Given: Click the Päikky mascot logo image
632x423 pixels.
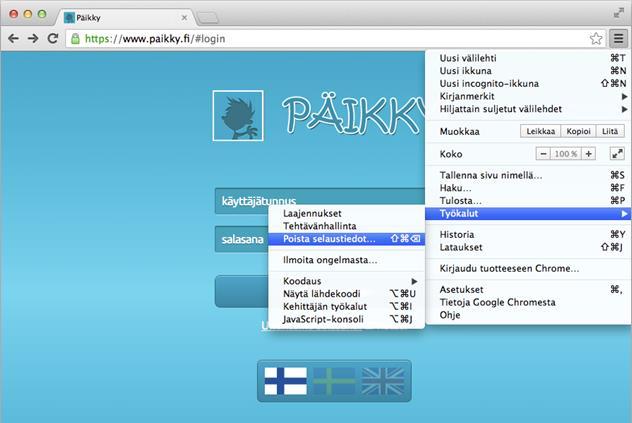Looking at the screenshot, I should pos(238,116).
